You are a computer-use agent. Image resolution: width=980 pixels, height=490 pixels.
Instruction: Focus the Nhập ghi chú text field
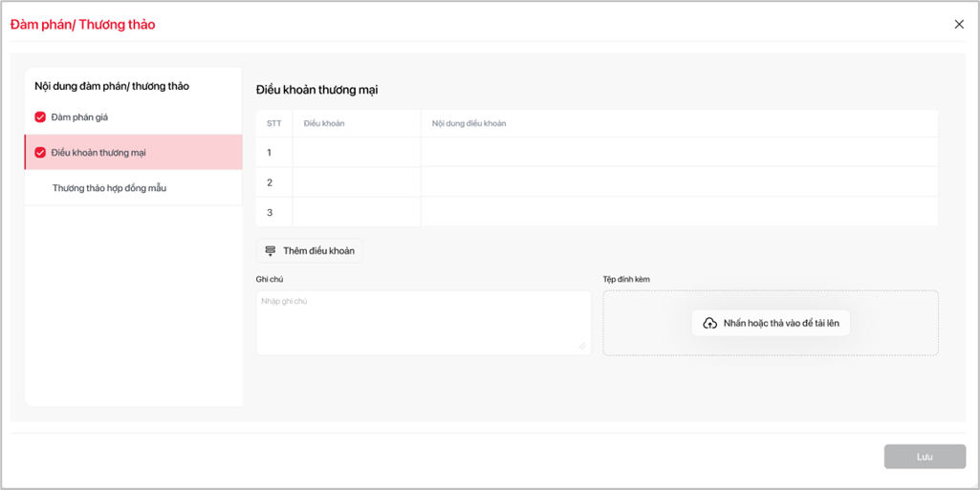423,322
